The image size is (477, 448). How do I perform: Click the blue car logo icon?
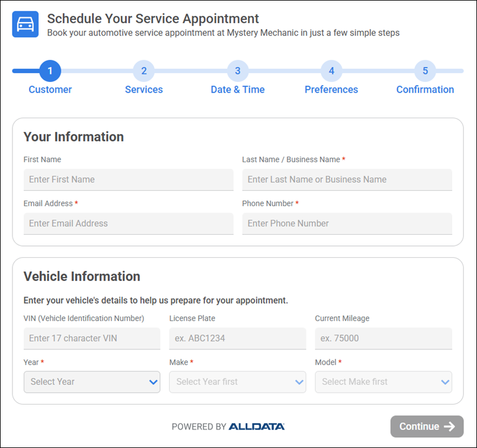pyautogui.click(x=25, y=24)
